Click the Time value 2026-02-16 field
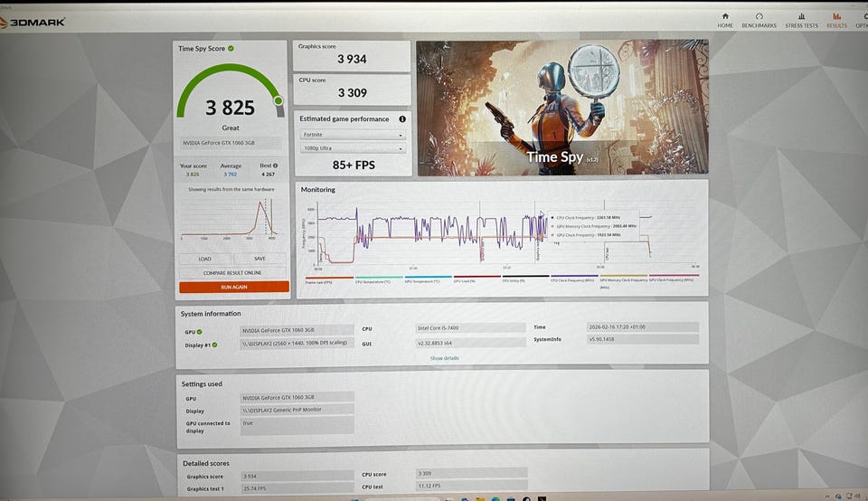This screenshot has height=501, width=868. coord(642,326)
